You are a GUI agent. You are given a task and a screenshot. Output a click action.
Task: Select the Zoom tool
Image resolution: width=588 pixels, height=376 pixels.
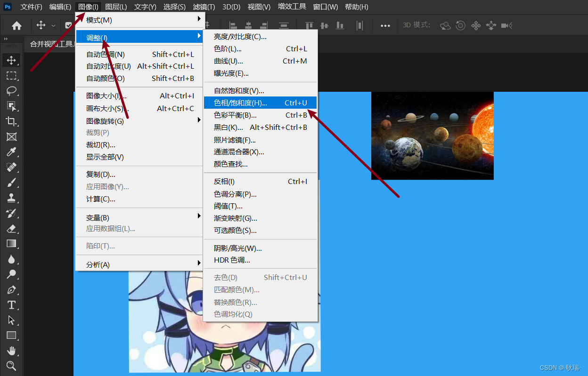(x=12, y=366)
